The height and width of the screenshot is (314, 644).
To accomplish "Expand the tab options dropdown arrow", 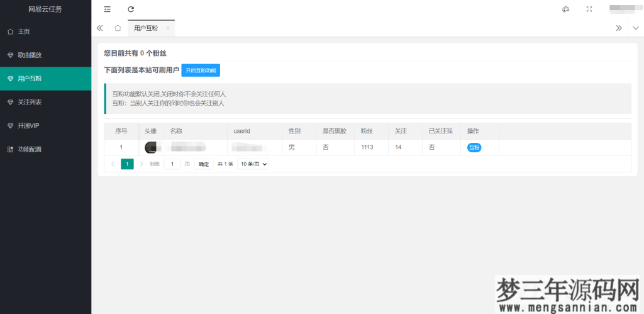I will [635, 28].
